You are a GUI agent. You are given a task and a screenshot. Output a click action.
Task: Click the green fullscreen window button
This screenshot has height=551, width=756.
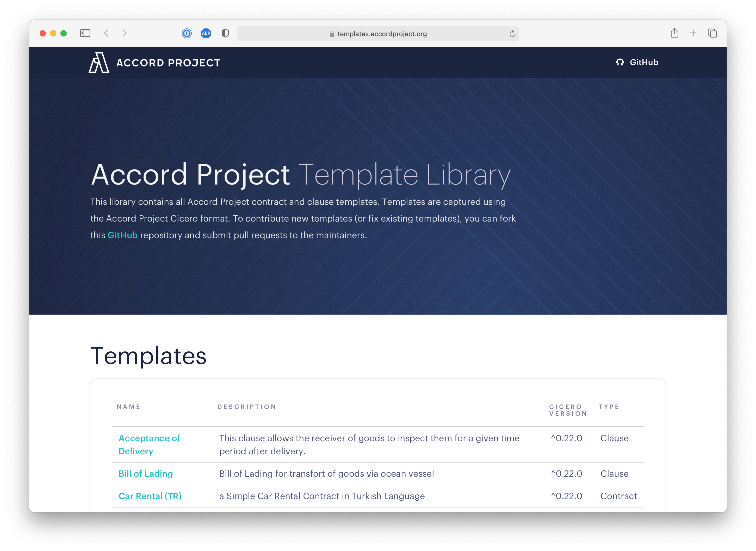pyautogui.click(x=64, y=33)
